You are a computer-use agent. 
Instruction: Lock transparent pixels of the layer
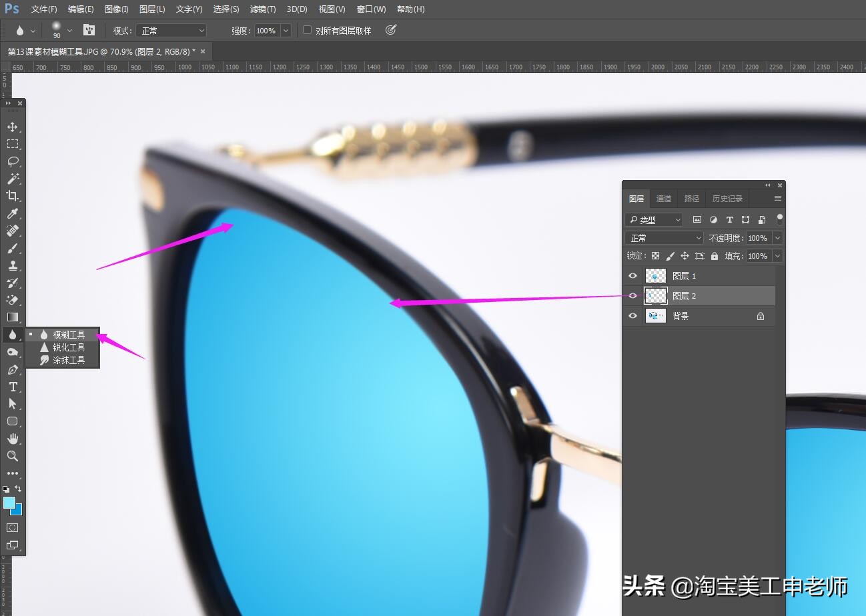[x=656, y=256]
